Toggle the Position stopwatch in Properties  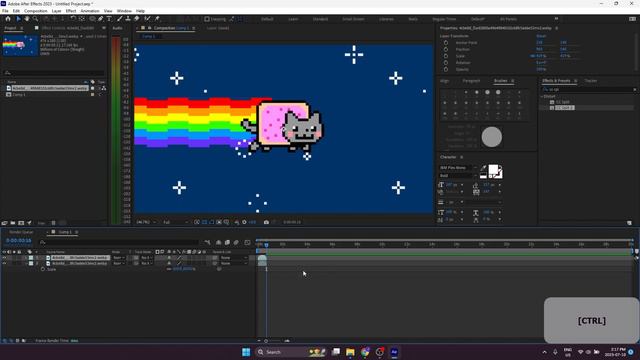446,49
